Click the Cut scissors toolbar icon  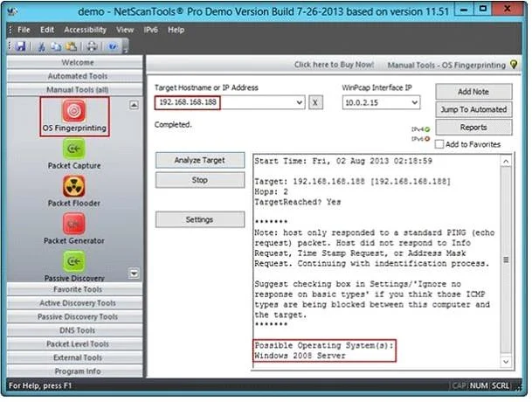[42, 46]
